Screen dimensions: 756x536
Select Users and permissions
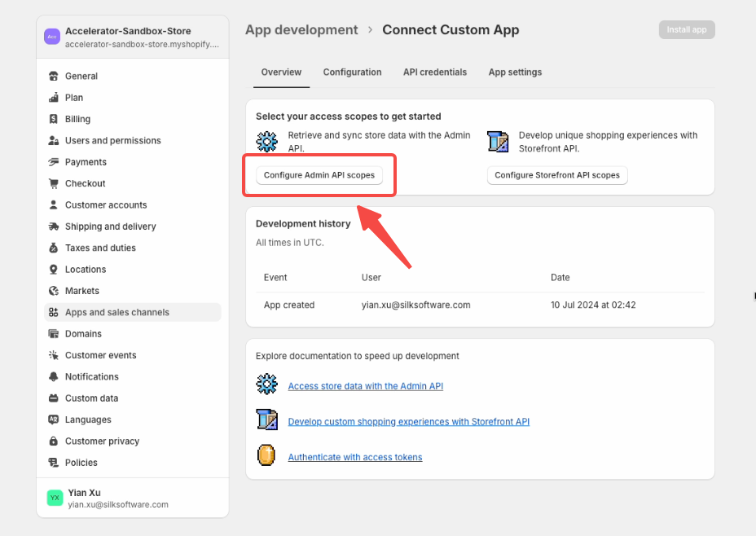tap(133, 140)
